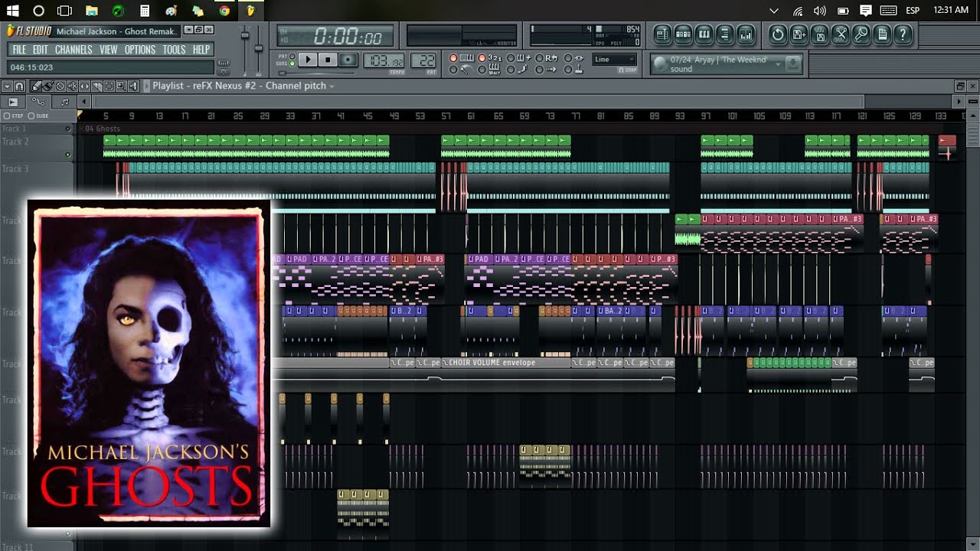This screenshot has width=980, height=551.
Task: Click the Undo history icon
Action: click(x=778, y=34)
